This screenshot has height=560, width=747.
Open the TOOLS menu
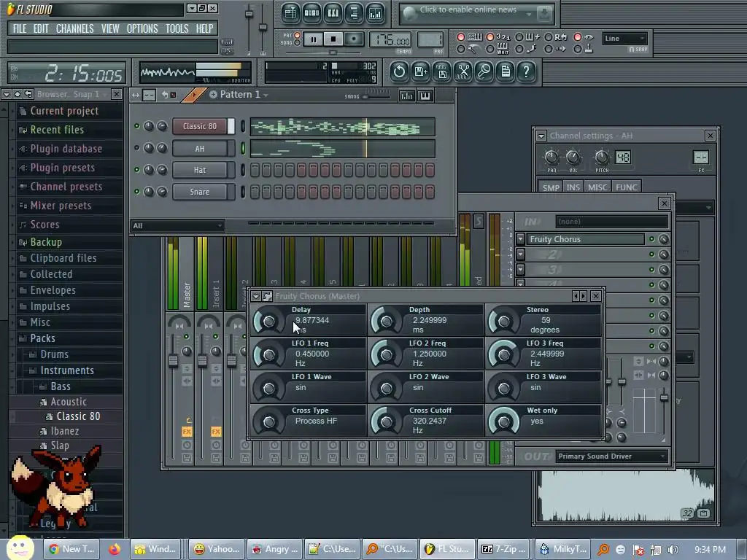tap(177, 28)
